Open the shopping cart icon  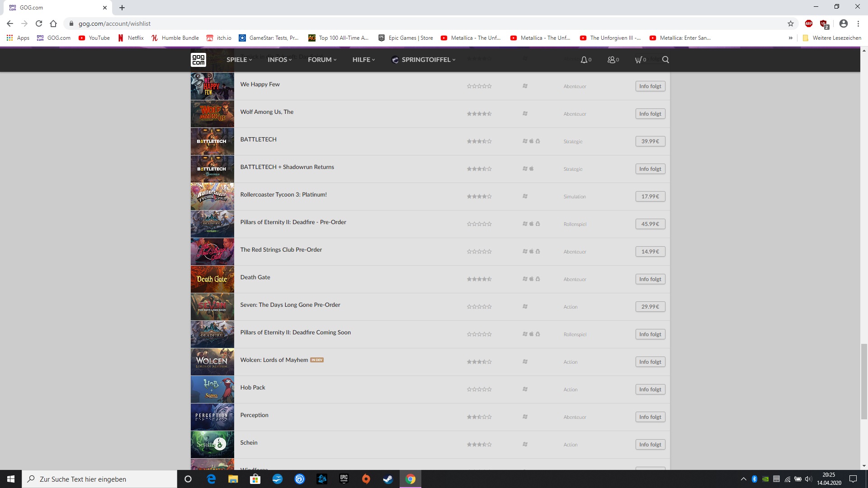pyautogui.click(x=640, y=60)
